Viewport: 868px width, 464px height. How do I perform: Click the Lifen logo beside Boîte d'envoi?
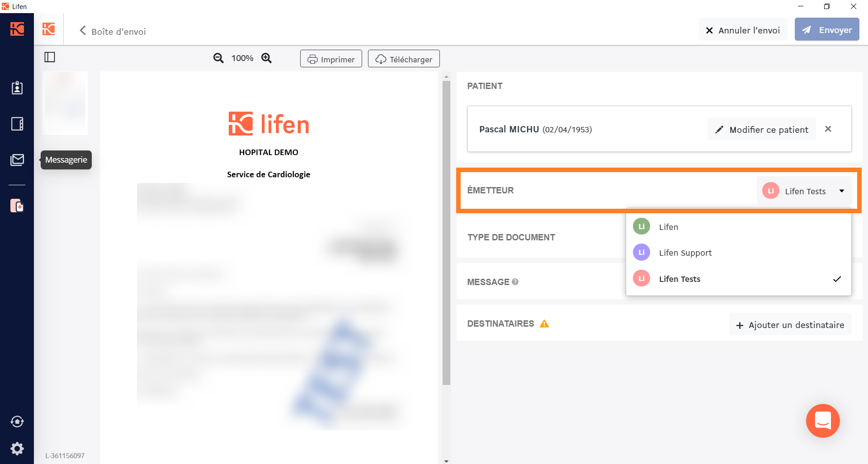point(49,29)
